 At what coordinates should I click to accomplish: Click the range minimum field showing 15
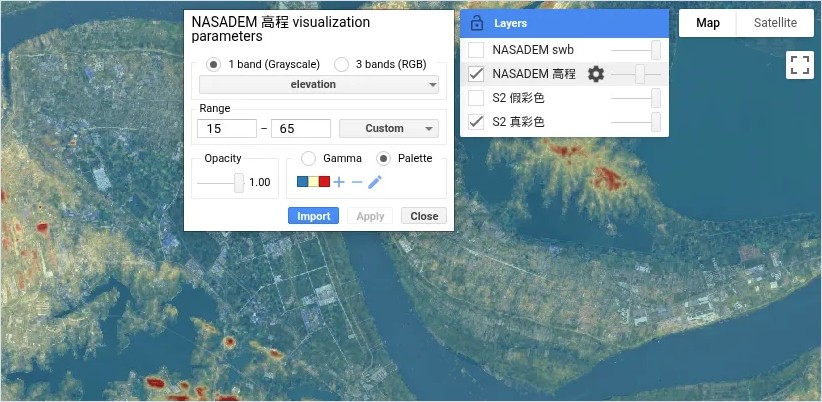(x=227, y=128)
